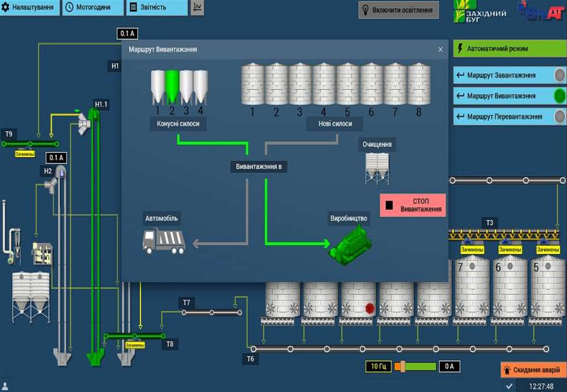This screenshot has height=392, width=567.
Task: Select new silo number 5
Action: coord(348,84)
